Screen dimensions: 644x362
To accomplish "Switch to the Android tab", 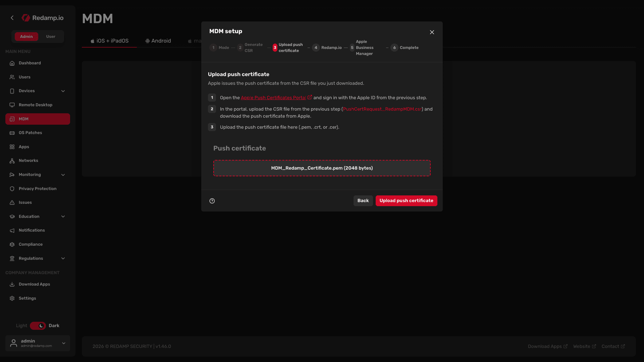I will coord(158,41).
